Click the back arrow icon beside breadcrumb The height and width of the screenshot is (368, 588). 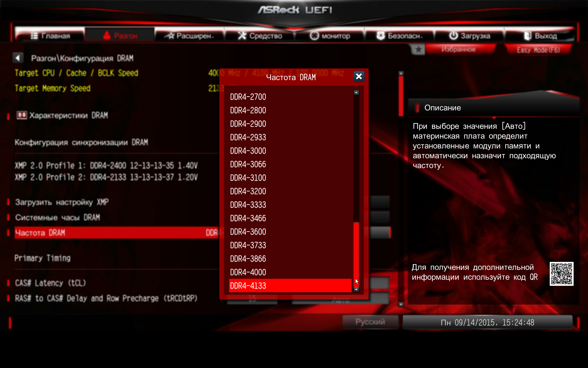click(x=18, y=58)
